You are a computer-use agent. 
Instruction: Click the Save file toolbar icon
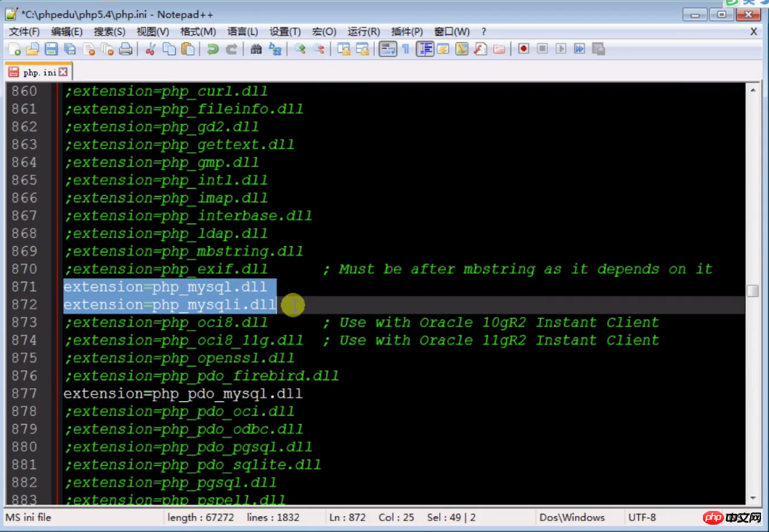tap(52, 49)
